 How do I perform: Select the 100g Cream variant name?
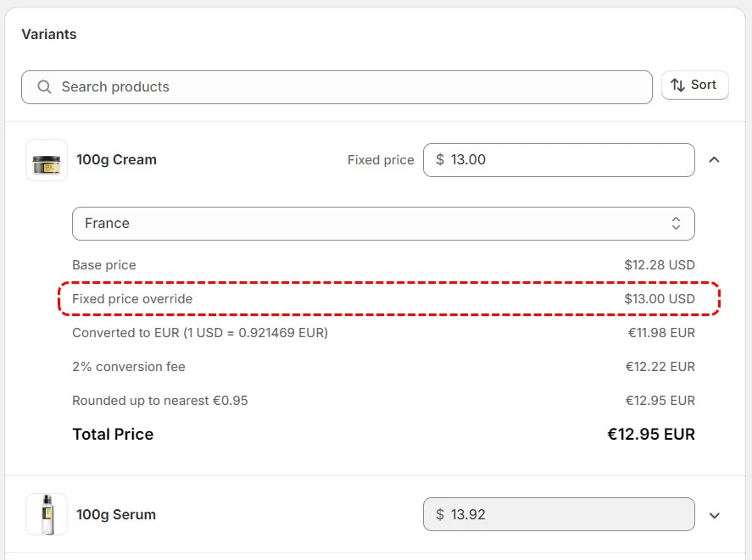[x=116, y=159]
